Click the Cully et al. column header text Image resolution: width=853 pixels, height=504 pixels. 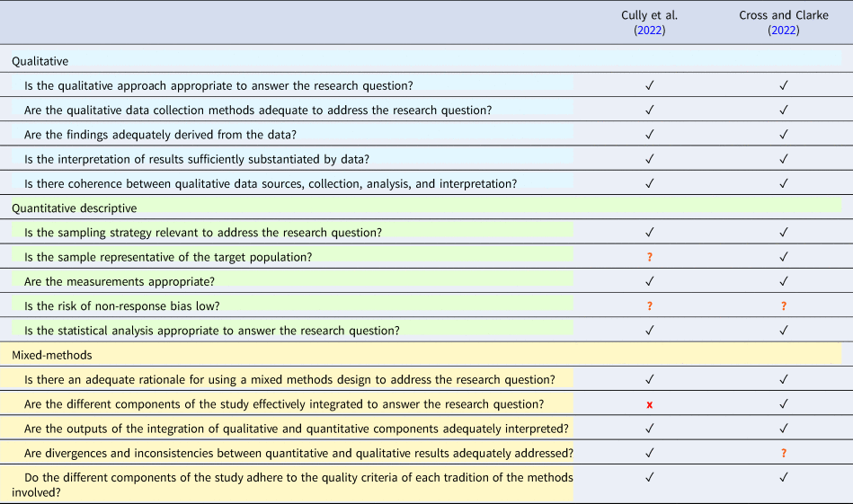(649, 15)
